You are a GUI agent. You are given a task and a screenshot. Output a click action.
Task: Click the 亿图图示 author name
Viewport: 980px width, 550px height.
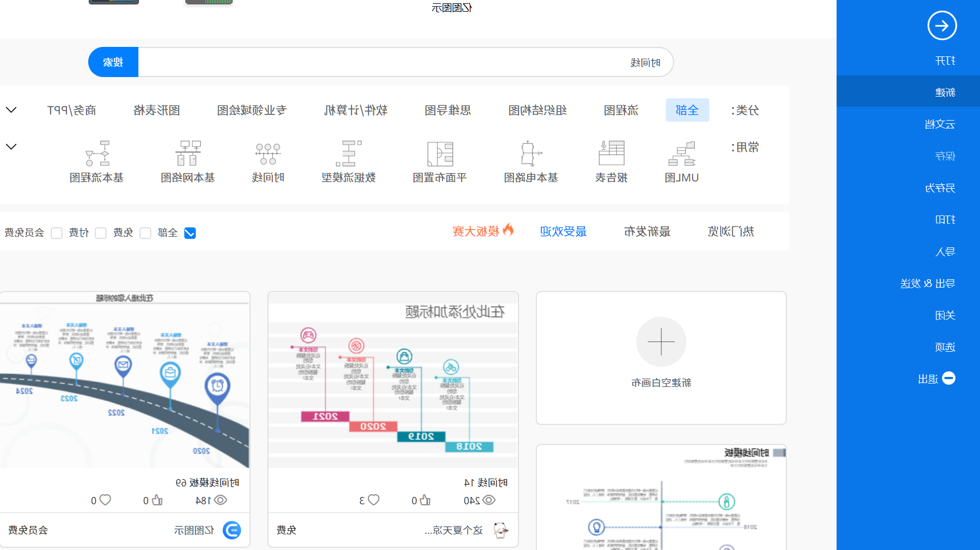(x=194, y=530)
